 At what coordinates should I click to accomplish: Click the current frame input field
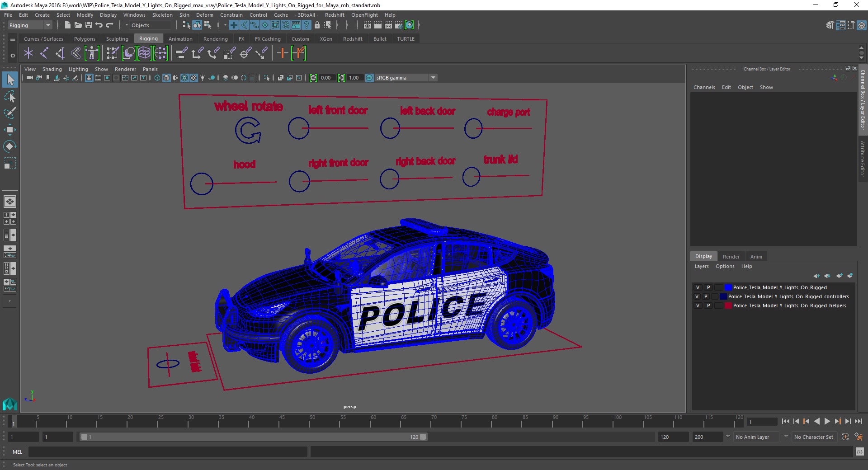[762, 422]
